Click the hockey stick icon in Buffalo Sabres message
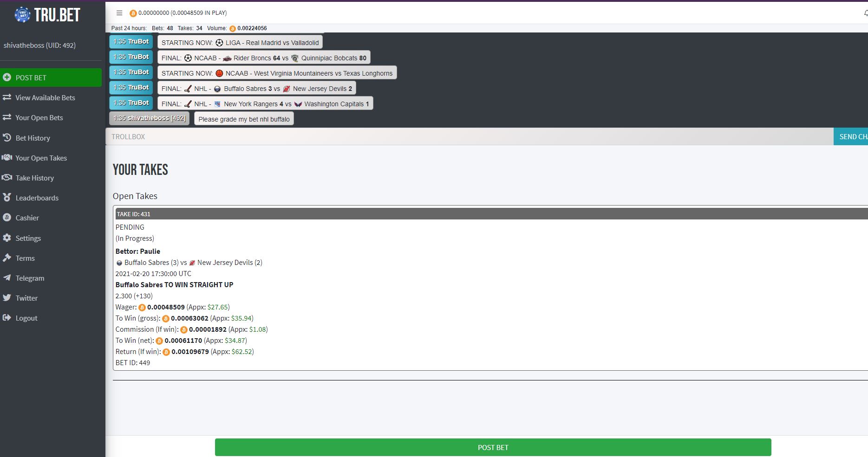 188,89
